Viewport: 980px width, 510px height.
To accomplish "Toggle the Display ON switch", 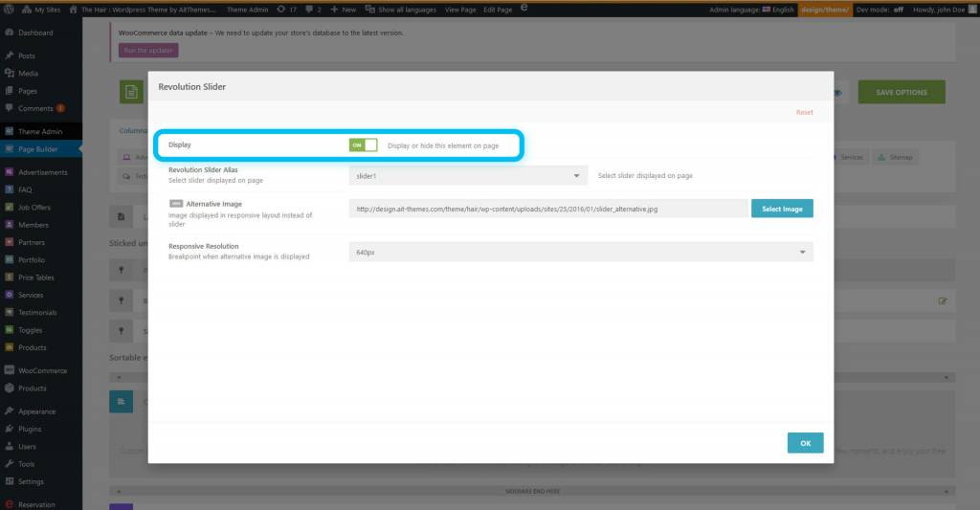I will coord(363,145).
